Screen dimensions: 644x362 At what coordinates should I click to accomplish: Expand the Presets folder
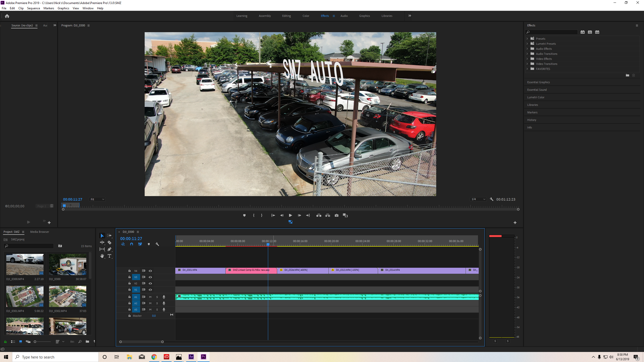(x=527, y=38)
